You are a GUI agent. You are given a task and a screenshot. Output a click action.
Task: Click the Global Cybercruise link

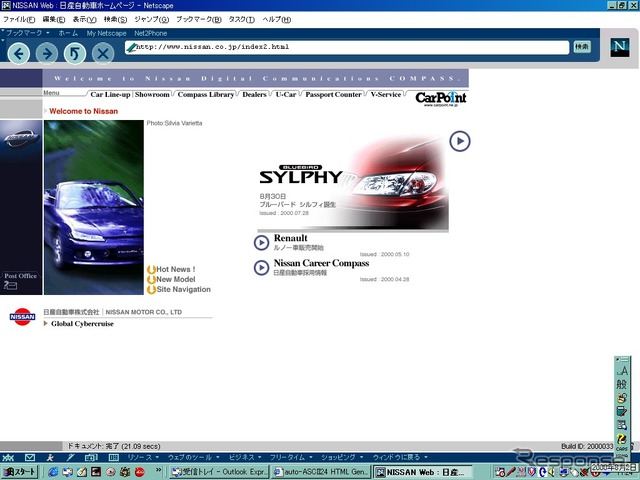(x=82, y=324)
